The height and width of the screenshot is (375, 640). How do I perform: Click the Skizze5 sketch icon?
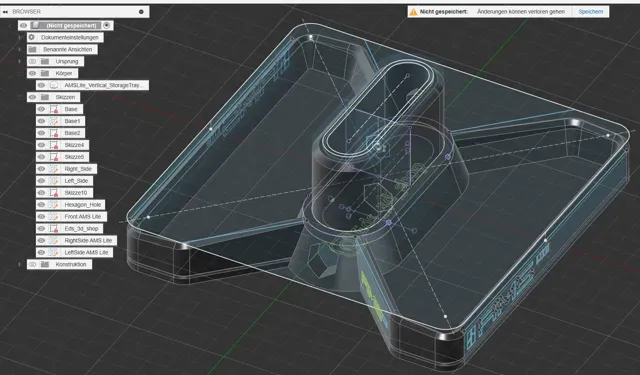tap(54, 157)
